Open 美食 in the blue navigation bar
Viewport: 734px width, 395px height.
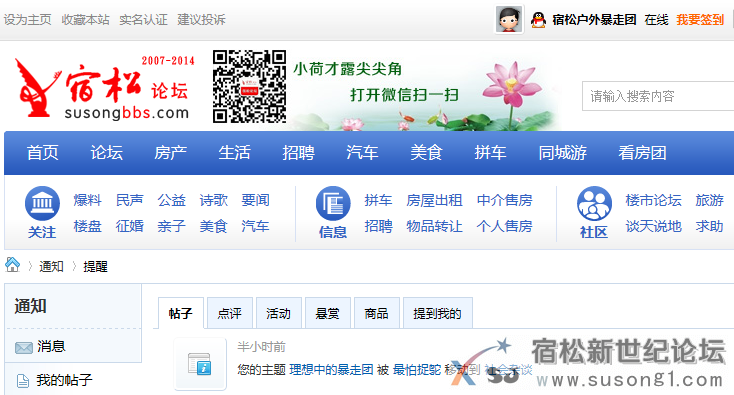(426, 153)
